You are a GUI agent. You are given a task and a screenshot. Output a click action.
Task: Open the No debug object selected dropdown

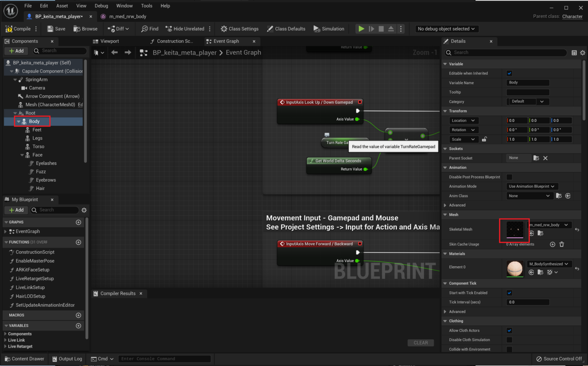point(446,29)
